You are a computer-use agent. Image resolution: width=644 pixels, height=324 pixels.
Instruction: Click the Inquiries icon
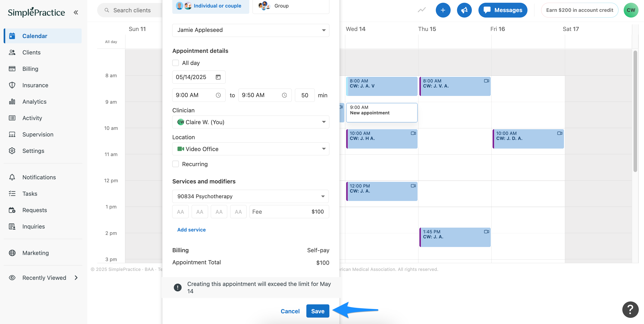[x=12, y=226]
